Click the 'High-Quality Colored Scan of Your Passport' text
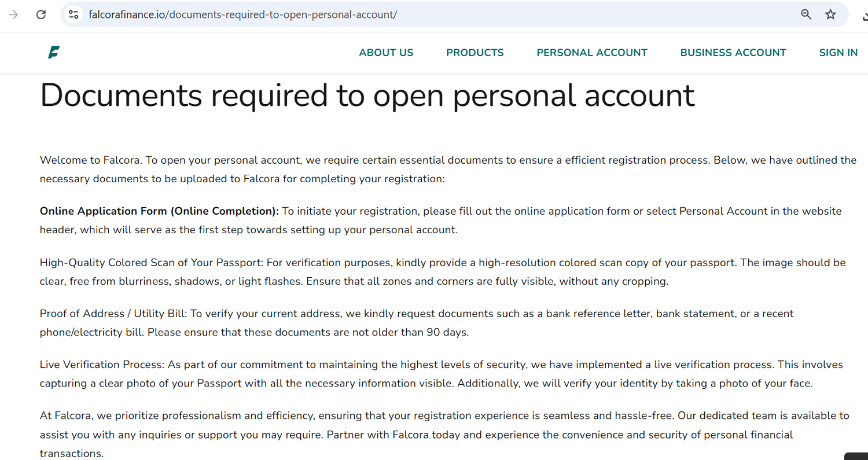 pos(152,263)
